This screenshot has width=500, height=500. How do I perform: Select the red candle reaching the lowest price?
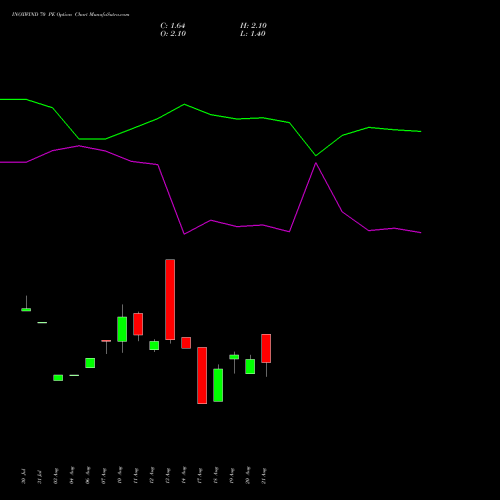[202, 375]
